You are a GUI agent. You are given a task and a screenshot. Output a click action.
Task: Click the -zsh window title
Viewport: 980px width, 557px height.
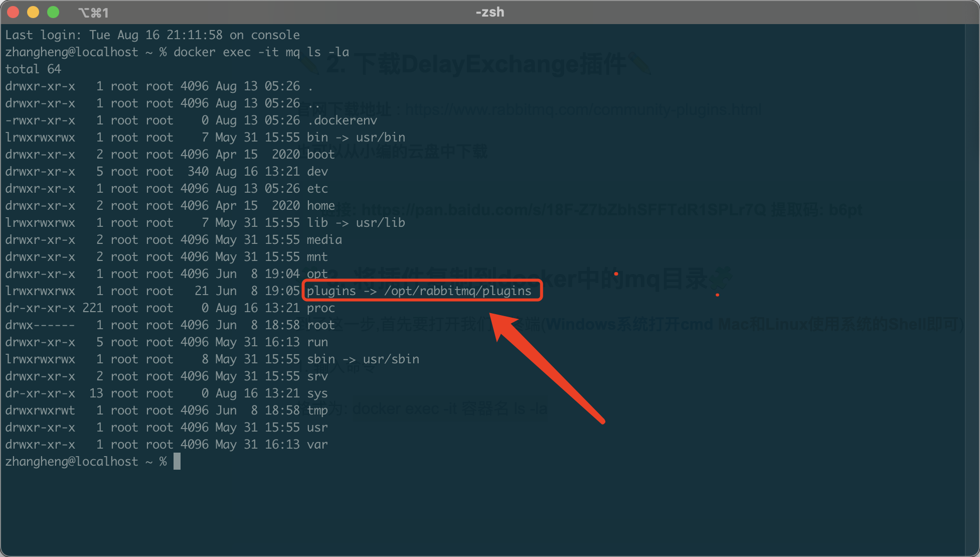[489, 12]
